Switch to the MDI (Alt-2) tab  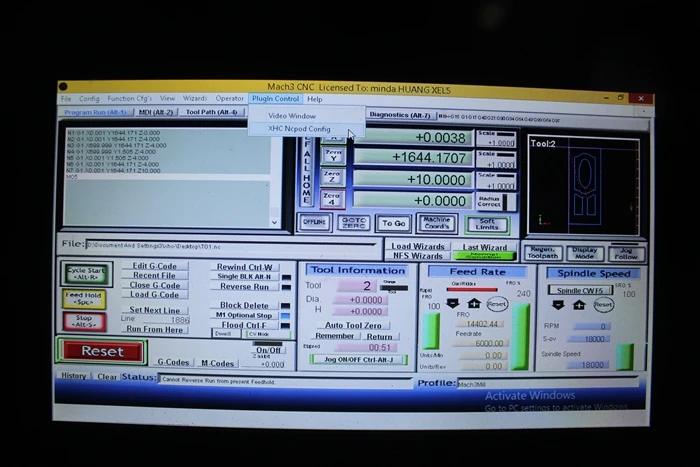pos(156,112)
